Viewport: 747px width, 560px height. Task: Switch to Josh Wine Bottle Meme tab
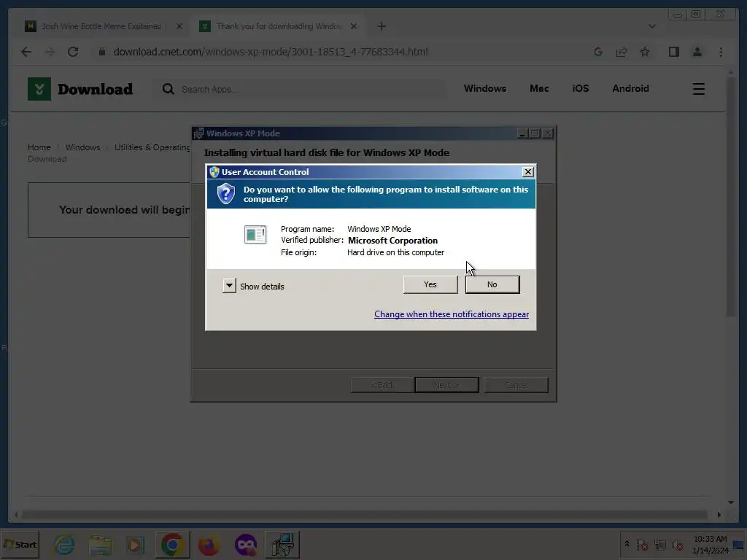[101, 26]
